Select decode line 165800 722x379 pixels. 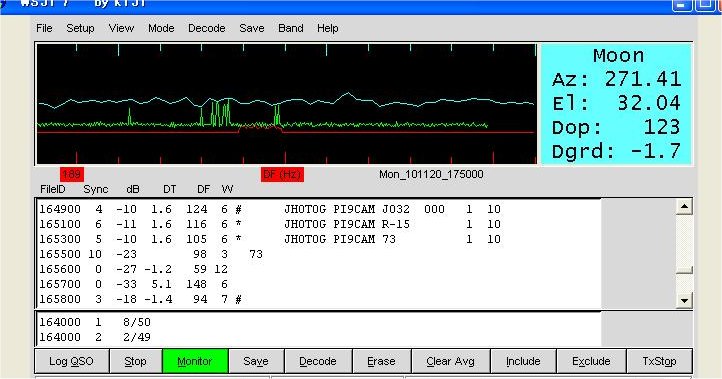pyautogui.click(x=140, y=299)
